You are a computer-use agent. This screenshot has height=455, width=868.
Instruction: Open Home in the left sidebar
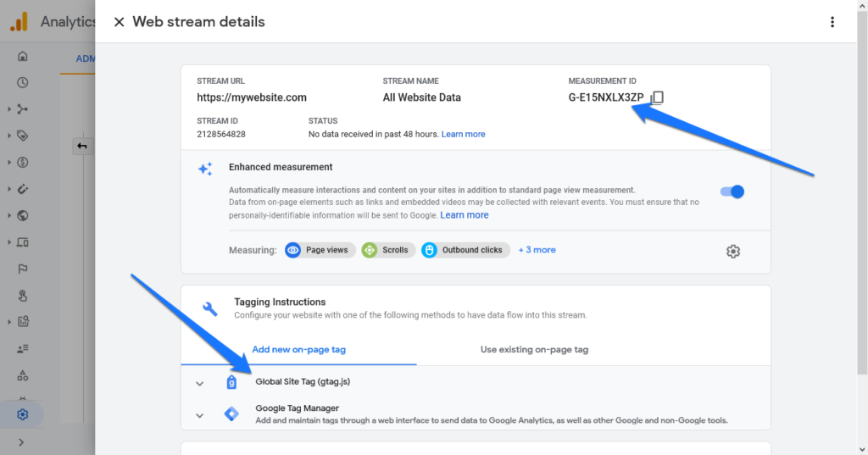[22, 56]
